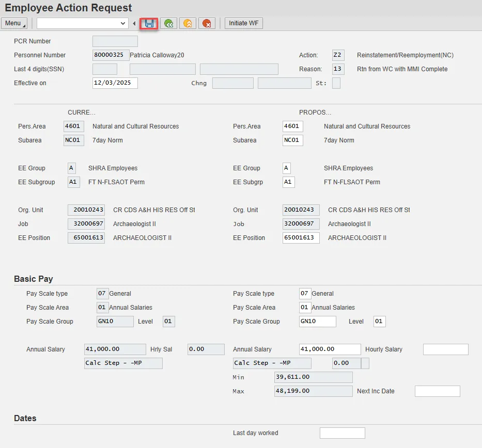Click the Reason code 13 field
The height and width of the screenshot is (448, 482).
click(338, 69)
